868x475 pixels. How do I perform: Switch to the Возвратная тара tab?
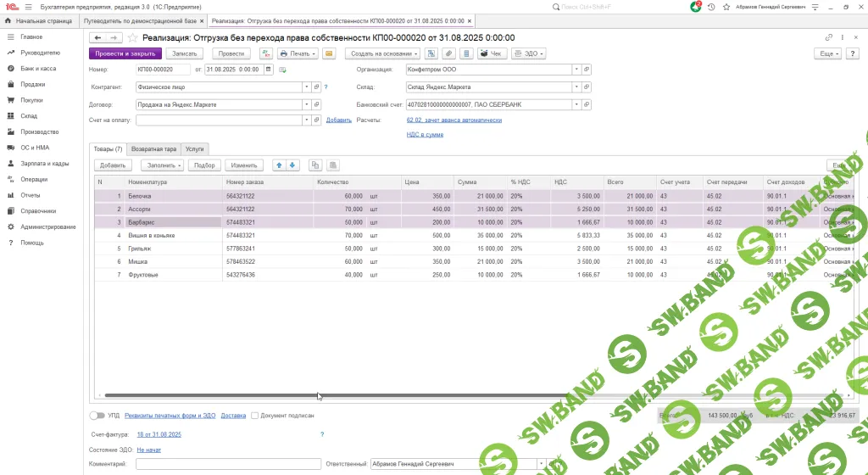click(153, 148)
